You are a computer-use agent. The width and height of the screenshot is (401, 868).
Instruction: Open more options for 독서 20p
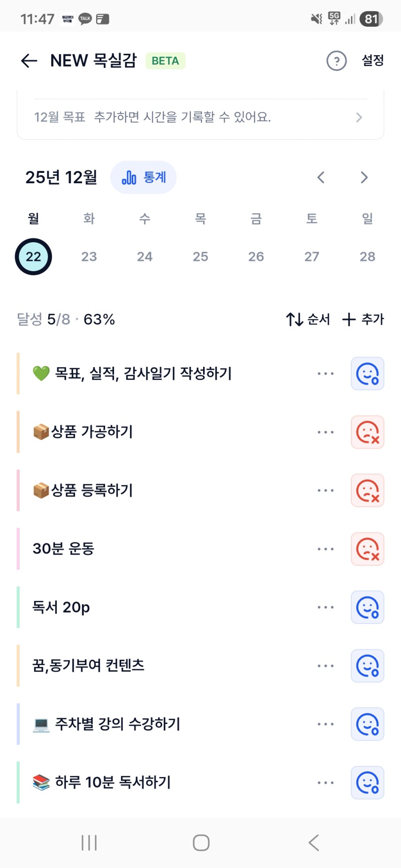pyautogui.click(x=325, y=608)
